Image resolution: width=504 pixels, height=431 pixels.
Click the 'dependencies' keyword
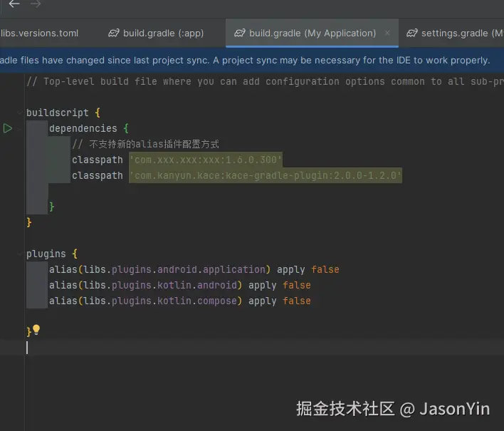tap(83, 128)
